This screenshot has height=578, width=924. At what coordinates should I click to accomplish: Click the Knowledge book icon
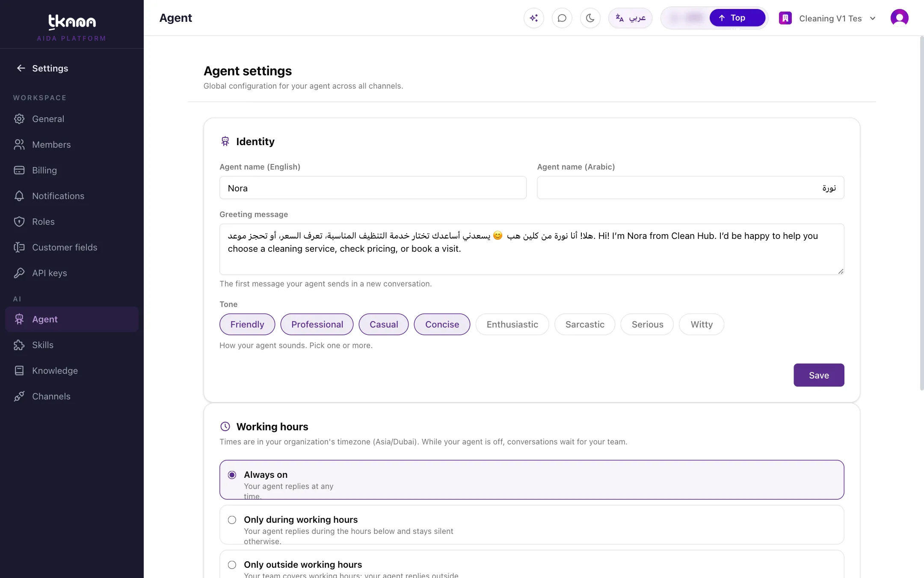tap(19, 371)
